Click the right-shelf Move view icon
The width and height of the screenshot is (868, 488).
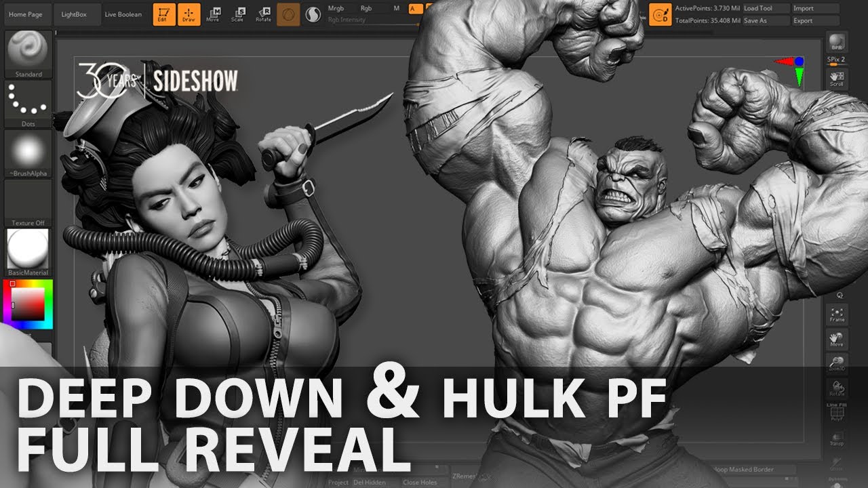(837, 340)
